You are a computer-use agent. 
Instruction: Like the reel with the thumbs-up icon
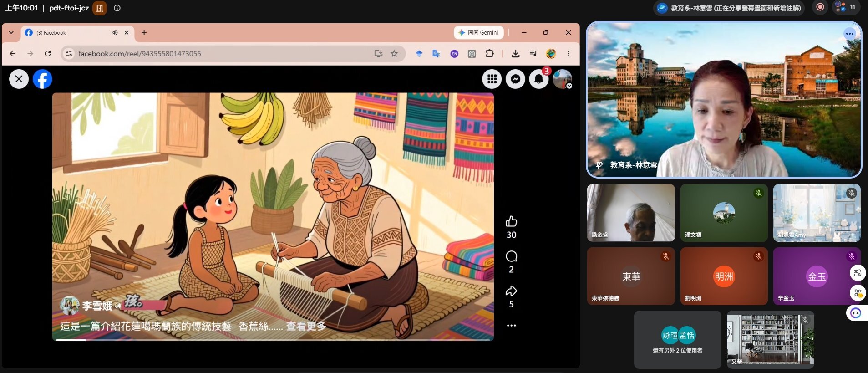(511, 221)
